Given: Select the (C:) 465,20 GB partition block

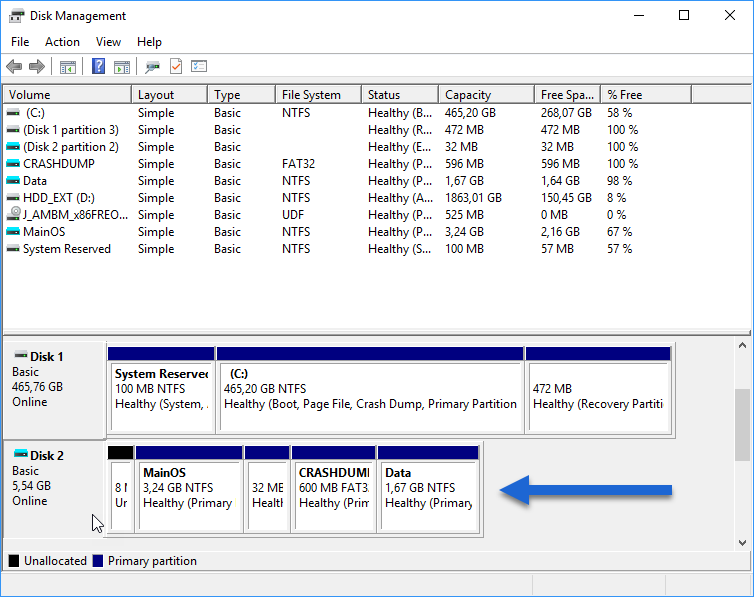Looking at the screenshot, I should tap(370, 390).
